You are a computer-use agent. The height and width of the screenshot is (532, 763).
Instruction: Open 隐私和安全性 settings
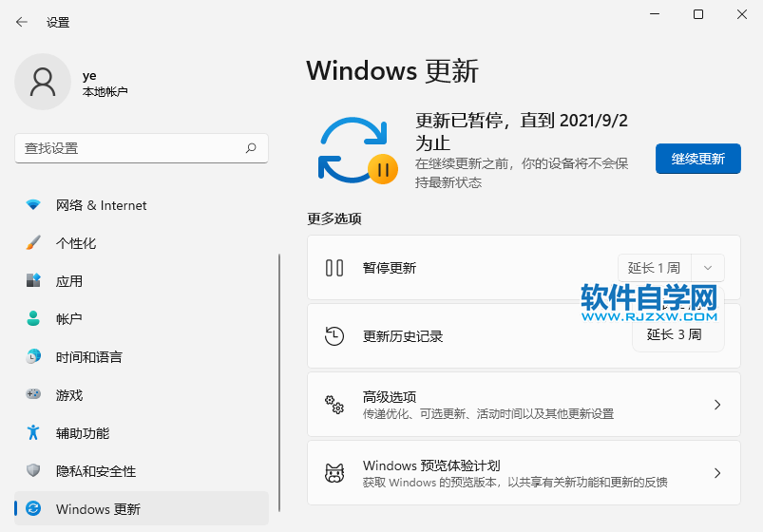click(142, 470)
